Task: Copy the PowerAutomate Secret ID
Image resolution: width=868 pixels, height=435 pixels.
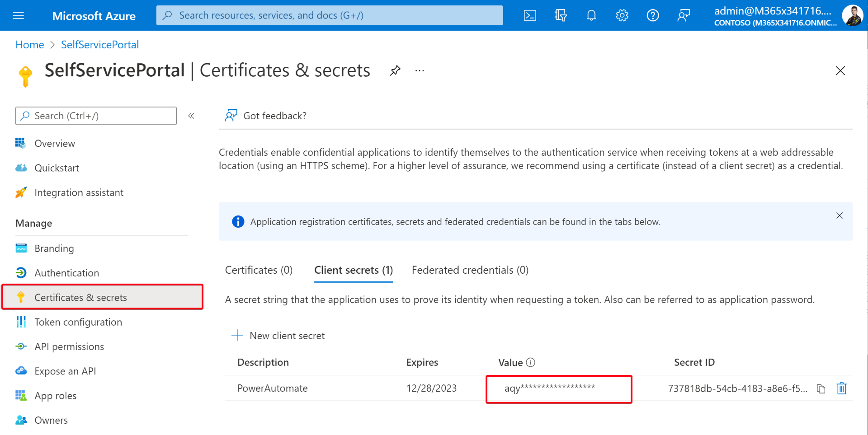Action: pos(821,388)
